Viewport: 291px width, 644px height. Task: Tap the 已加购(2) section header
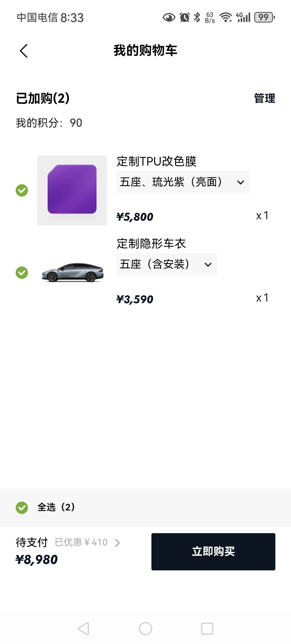pos(43,98)
